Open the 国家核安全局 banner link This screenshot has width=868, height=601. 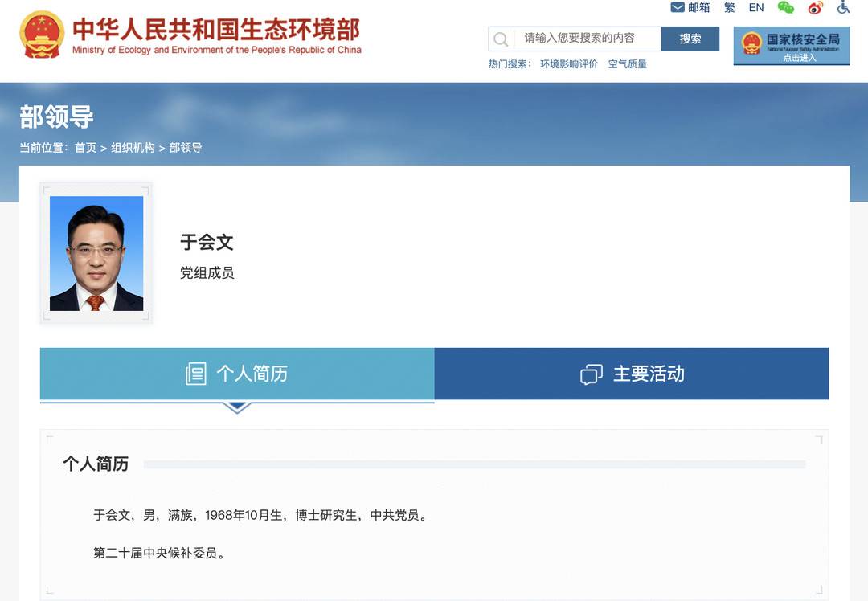coord(792,45)
